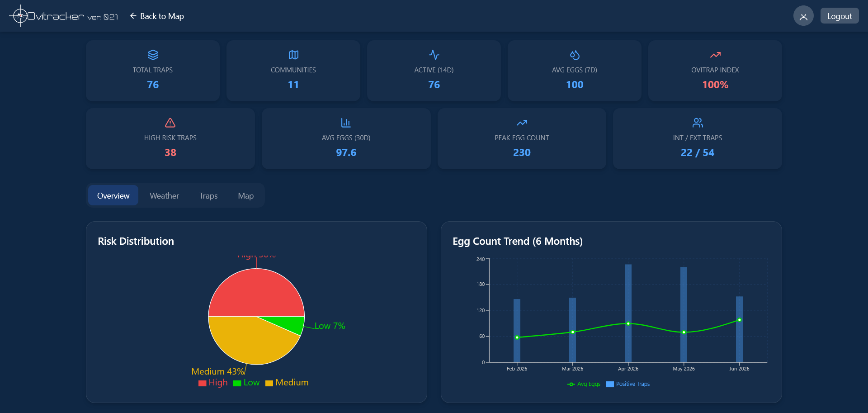Click the Egg Count Trend heading

(518, 241)
